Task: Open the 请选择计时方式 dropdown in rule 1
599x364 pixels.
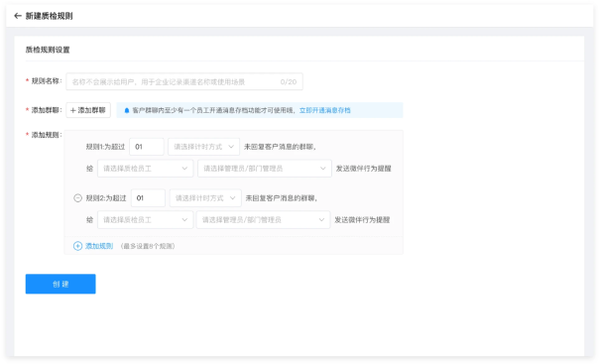Action: 203,147
